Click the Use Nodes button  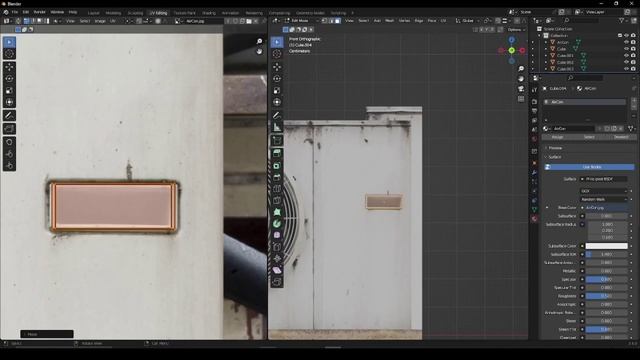pos(590,167)
